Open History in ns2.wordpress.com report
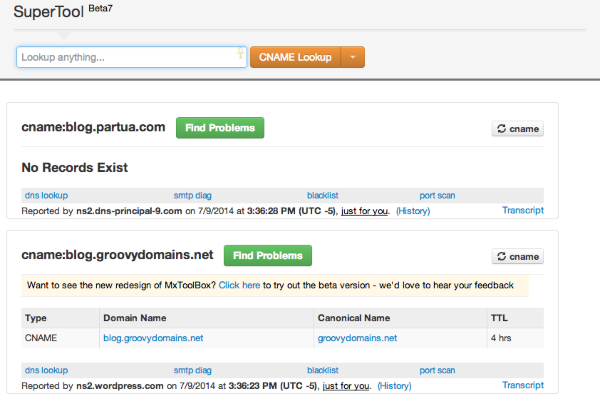 [x=395, y=386]
